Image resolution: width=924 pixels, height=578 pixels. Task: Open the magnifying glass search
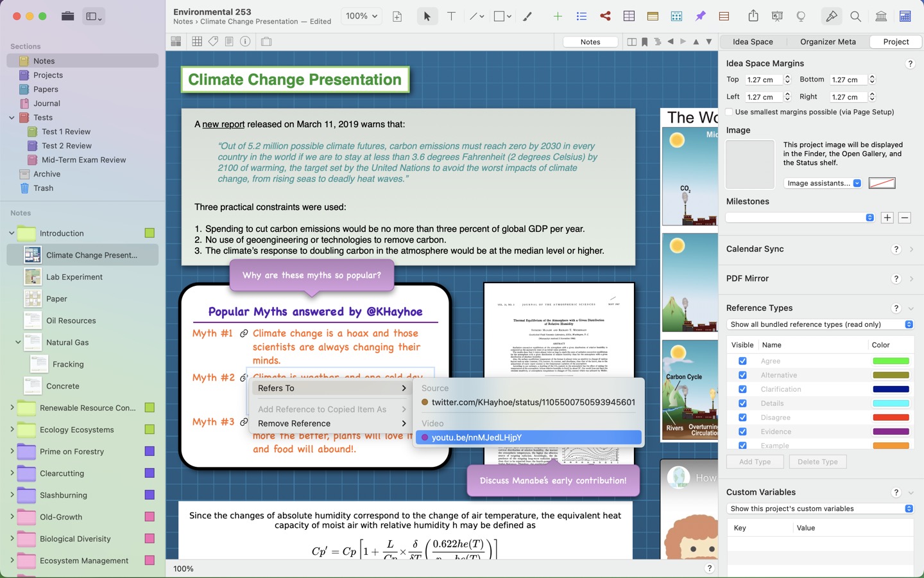[x=855, y=17]
